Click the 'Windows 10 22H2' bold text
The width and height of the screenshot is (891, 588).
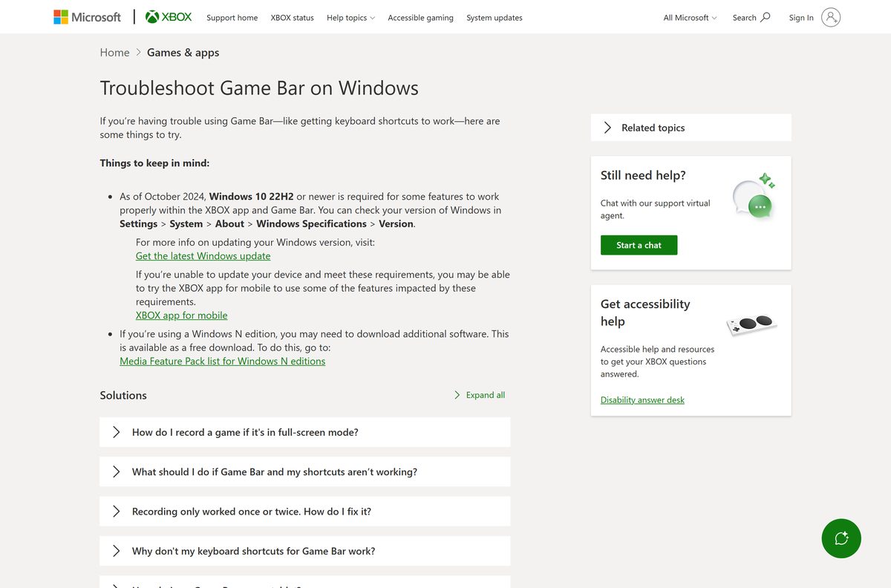(x=252, y=197)
